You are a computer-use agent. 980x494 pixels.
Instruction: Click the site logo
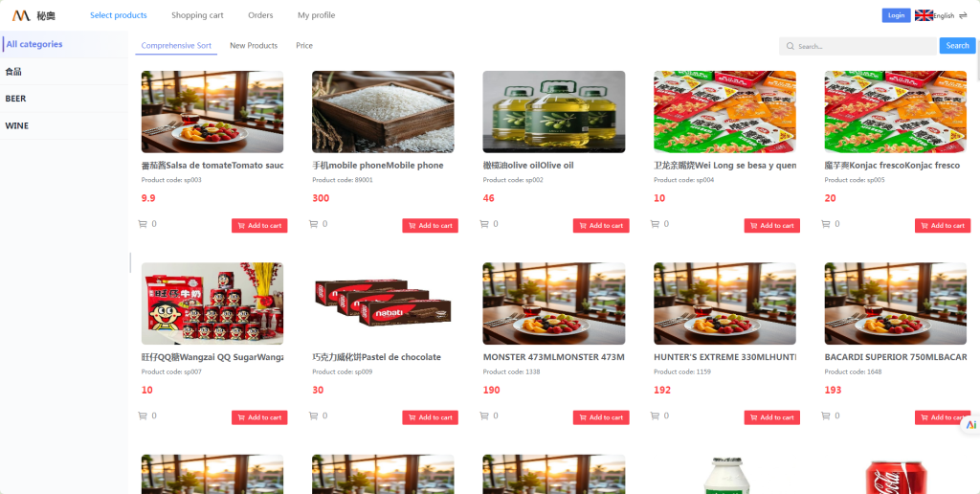click(21, 15)
